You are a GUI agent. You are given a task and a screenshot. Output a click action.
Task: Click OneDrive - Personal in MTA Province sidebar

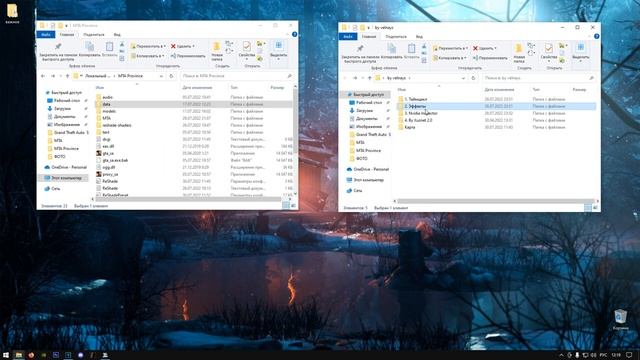click(69, 167)
